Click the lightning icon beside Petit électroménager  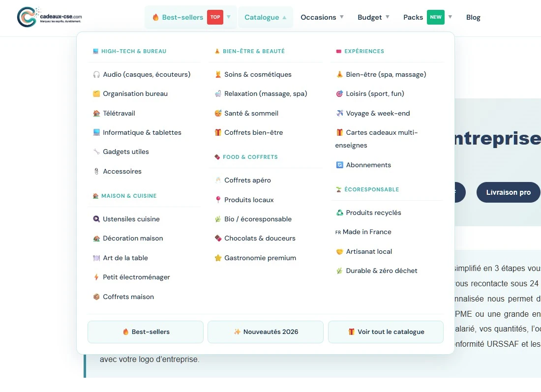click(96, 277)
